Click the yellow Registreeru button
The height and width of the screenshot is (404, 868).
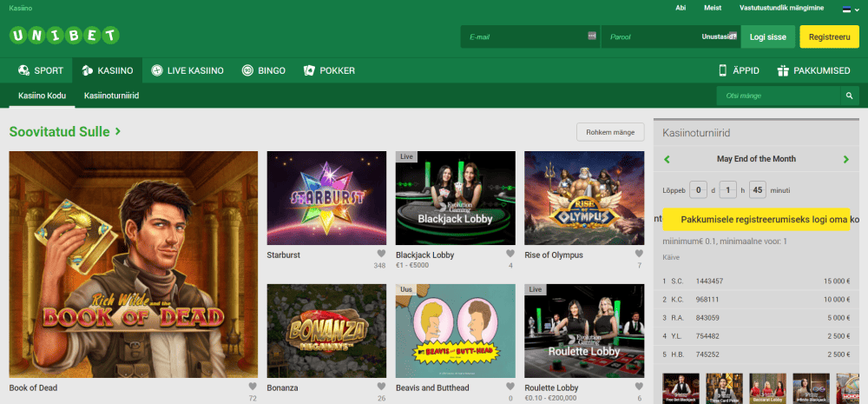pyautogui.click(x=829, y=36)
